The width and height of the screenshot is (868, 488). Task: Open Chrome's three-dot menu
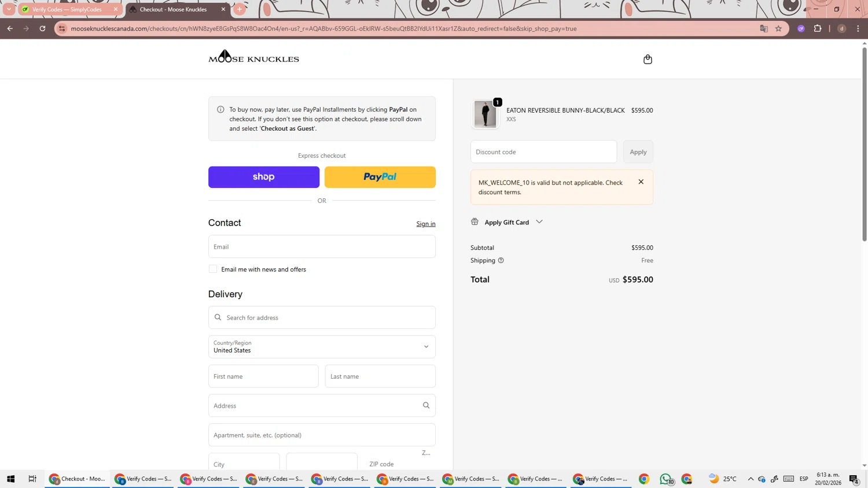pos(858,28)
